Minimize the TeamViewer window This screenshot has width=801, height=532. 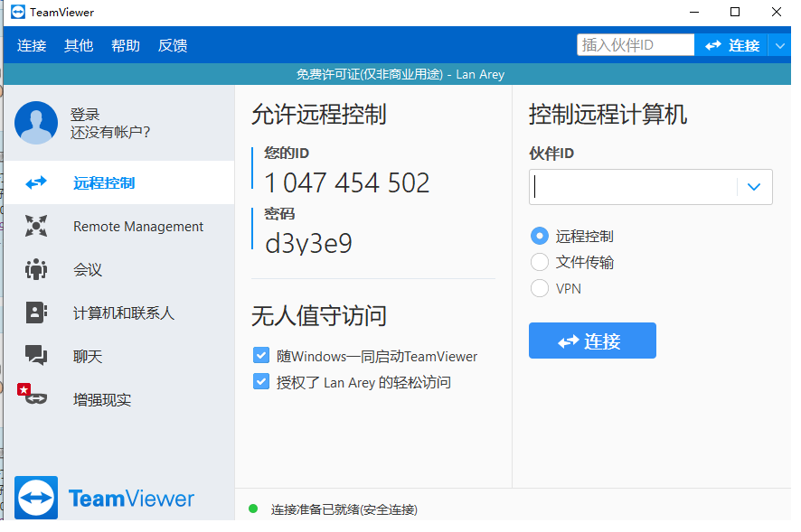(x=693, y=12)
